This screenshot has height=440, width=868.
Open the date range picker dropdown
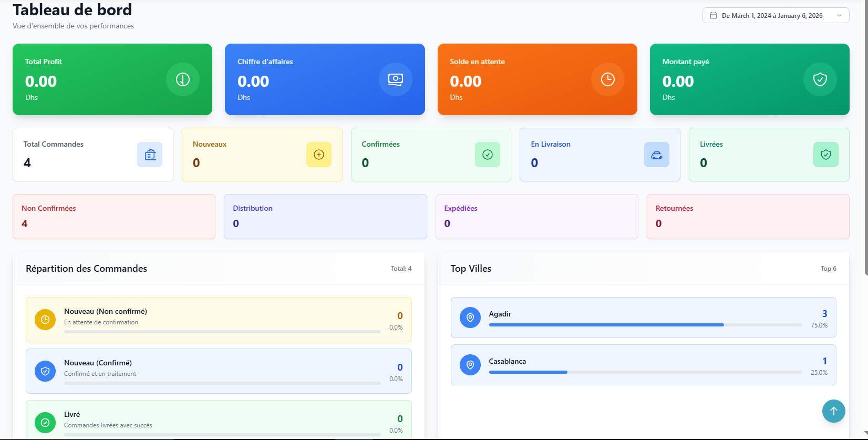(772, 16)
